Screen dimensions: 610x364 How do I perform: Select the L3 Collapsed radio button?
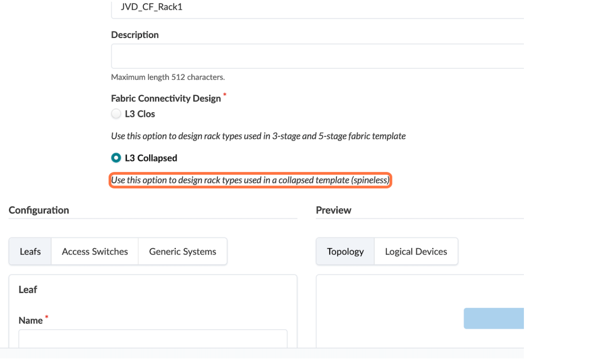(x=116, y=158)
